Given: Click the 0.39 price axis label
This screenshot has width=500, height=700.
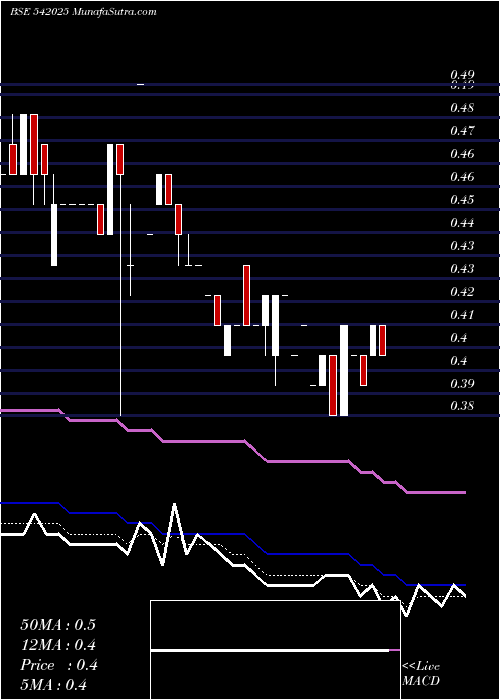Looking at the screenshot, I should 462,383.
